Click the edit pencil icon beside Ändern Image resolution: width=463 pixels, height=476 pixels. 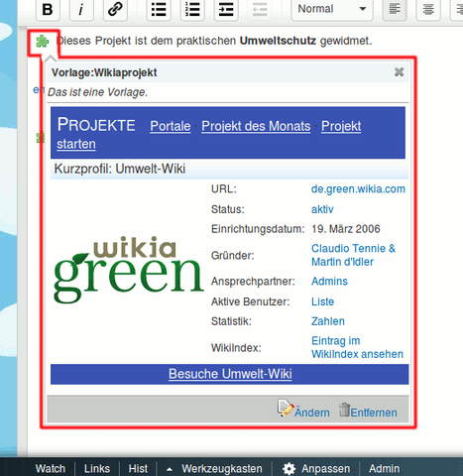tap(286, 409)
